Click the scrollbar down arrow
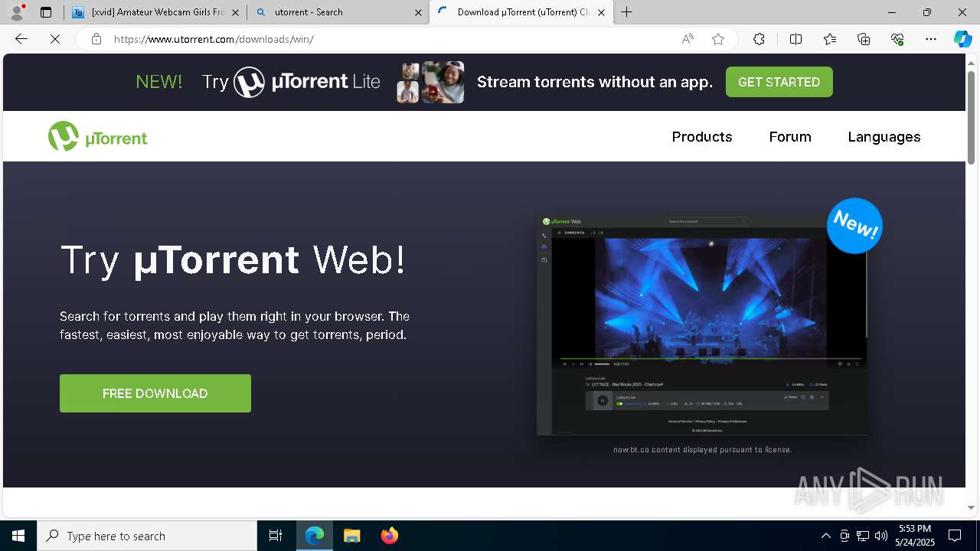The height and width of the screenshot is (551, 980). point(972,507)
